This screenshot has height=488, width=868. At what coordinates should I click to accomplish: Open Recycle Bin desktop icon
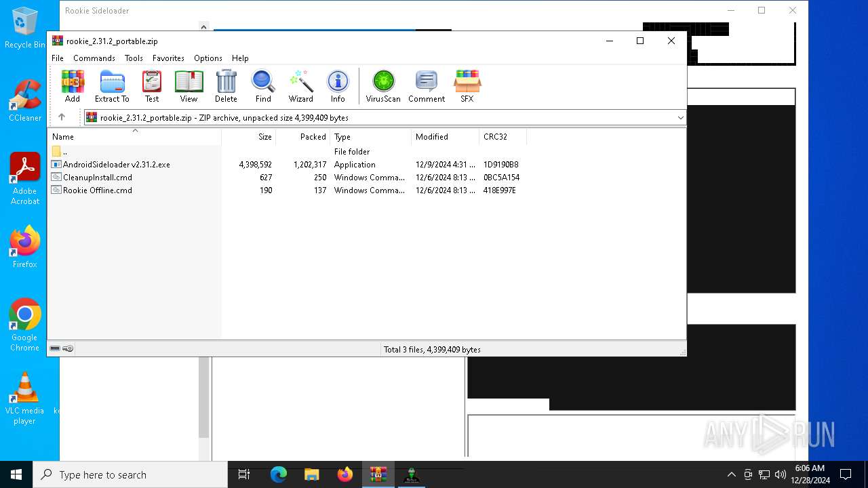(x=25, y=28)
